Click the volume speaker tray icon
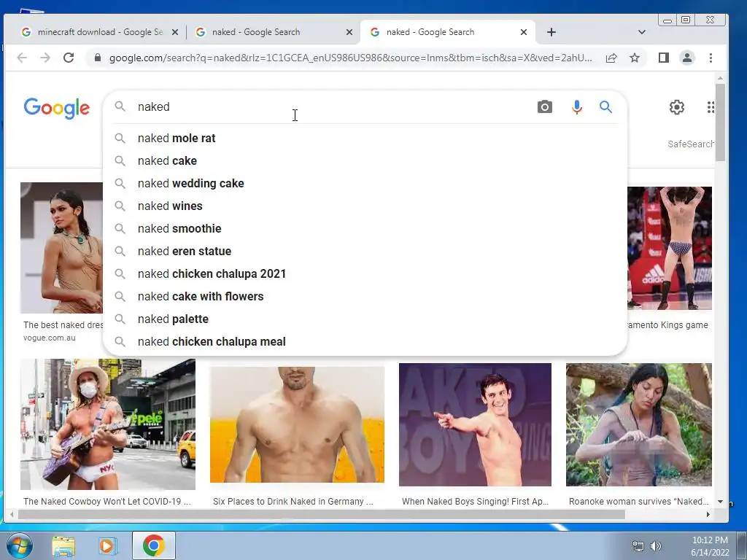Screen dimensions: 747x560 point(656,545)
